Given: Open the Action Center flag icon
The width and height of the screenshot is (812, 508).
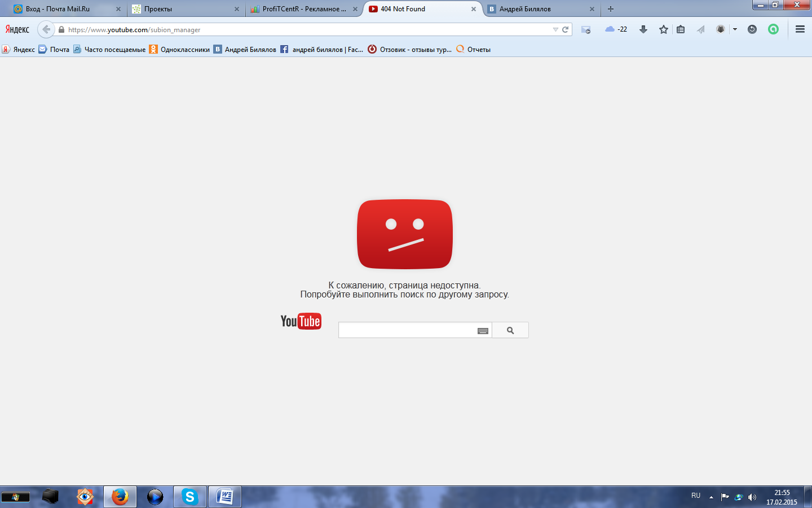Looking at the screenshot, I should coord(725,497).
